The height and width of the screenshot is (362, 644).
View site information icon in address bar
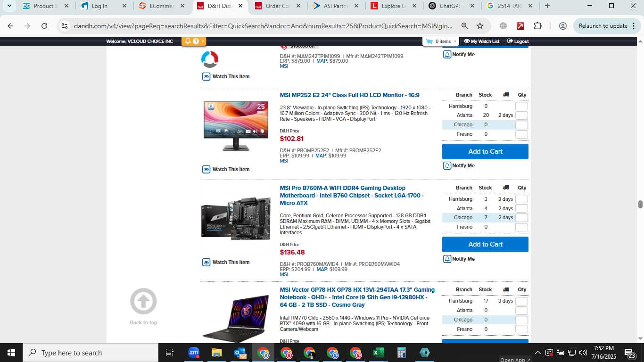click(65, 26)
